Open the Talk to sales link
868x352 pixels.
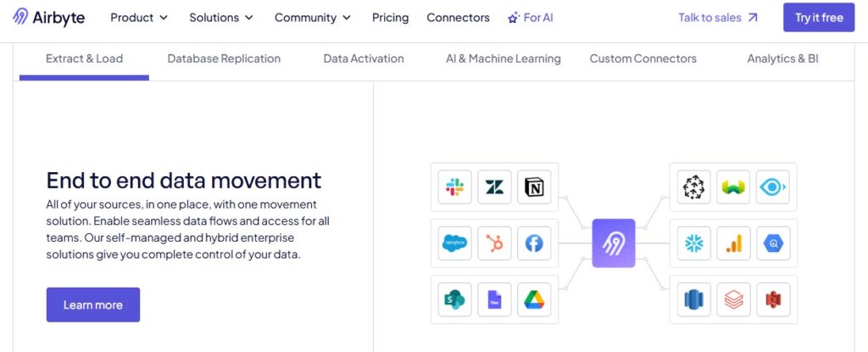click(x=718, y=17)
